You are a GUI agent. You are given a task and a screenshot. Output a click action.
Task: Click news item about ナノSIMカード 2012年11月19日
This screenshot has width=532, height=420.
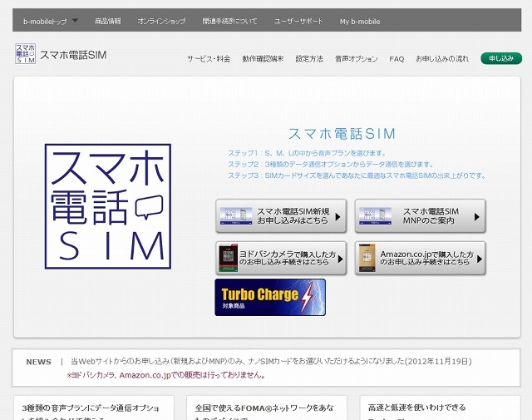(x=271, y=361)
